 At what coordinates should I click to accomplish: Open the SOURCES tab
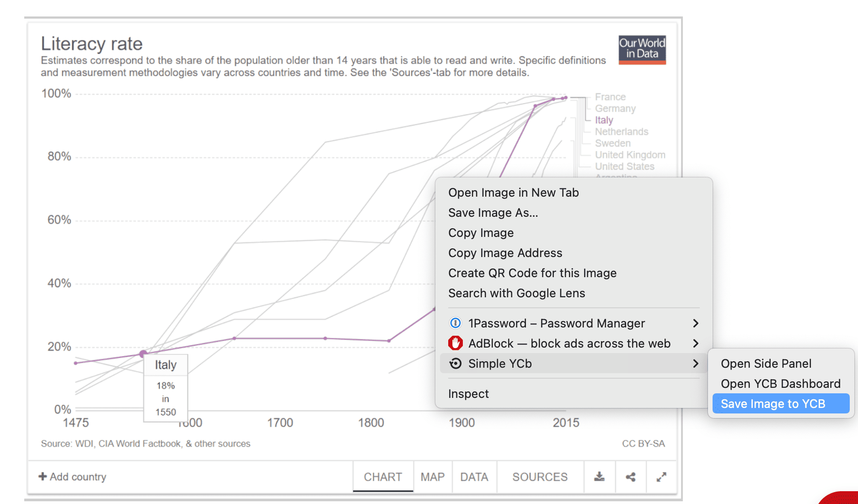point(540,477)
